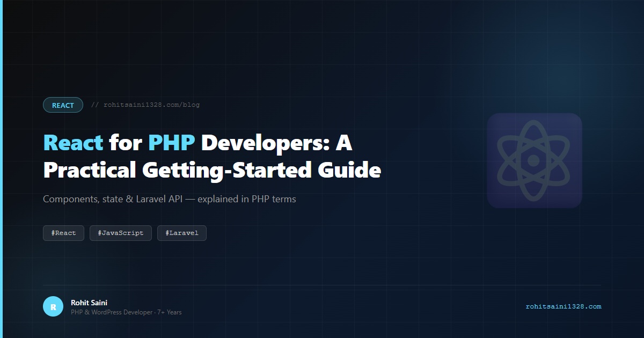The height and width of the screenshot is (338, 644).
Task: Open the #React tag
Action: click(63, 233)
